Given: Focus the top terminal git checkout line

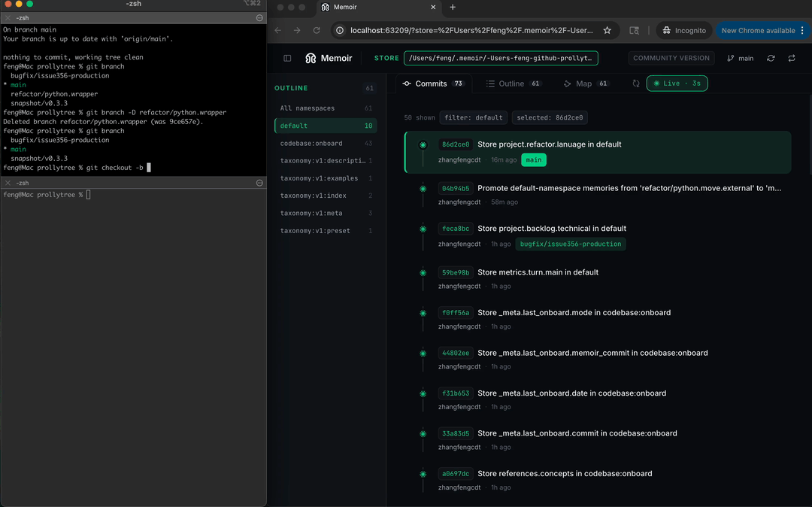Looking at the screenshot, I should (77, 168).
